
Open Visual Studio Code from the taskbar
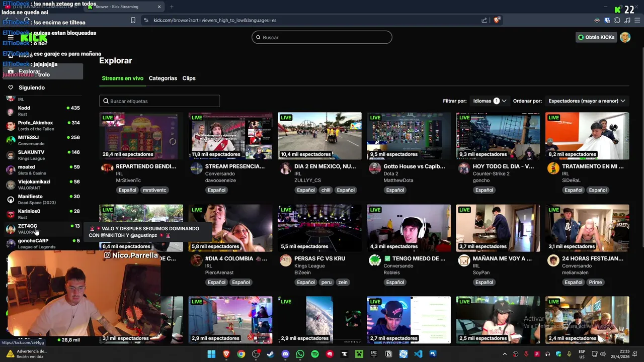418,354
